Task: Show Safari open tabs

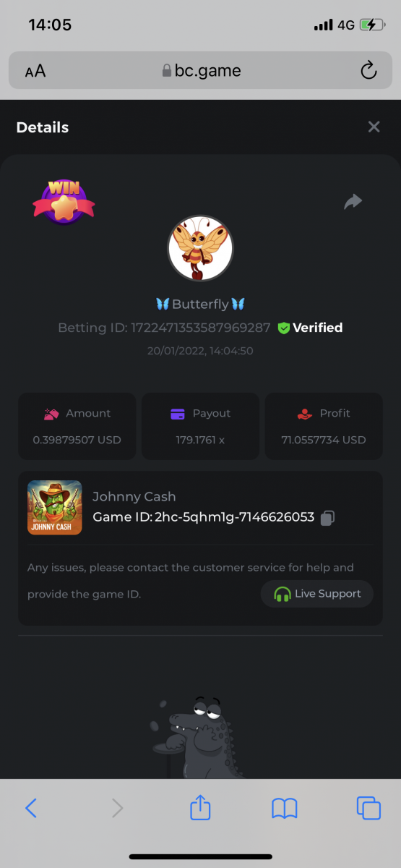Action: coord(368,808)
